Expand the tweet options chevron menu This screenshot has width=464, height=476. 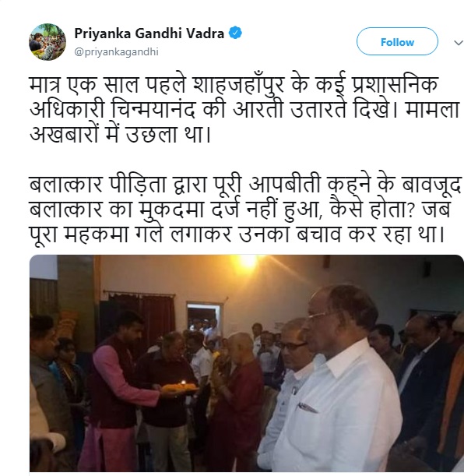click(x=459, y=43)
